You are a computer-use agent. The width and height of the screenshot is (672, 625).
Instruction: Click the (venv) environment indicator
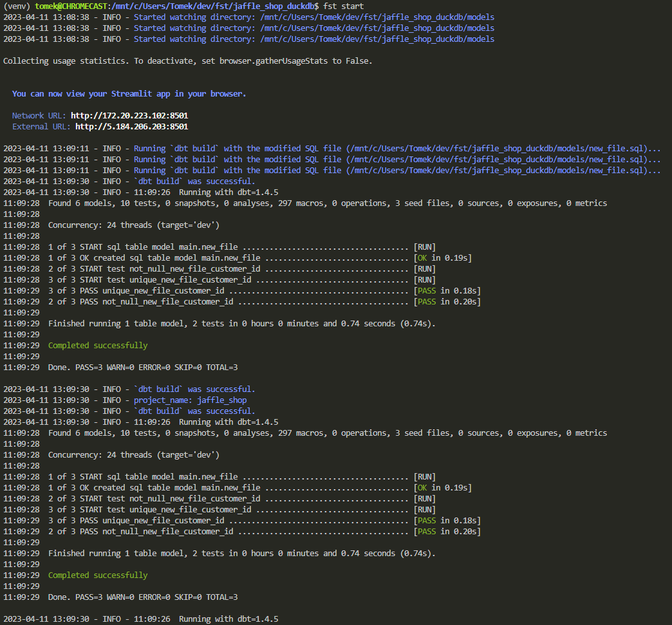[x=17, y=6]
